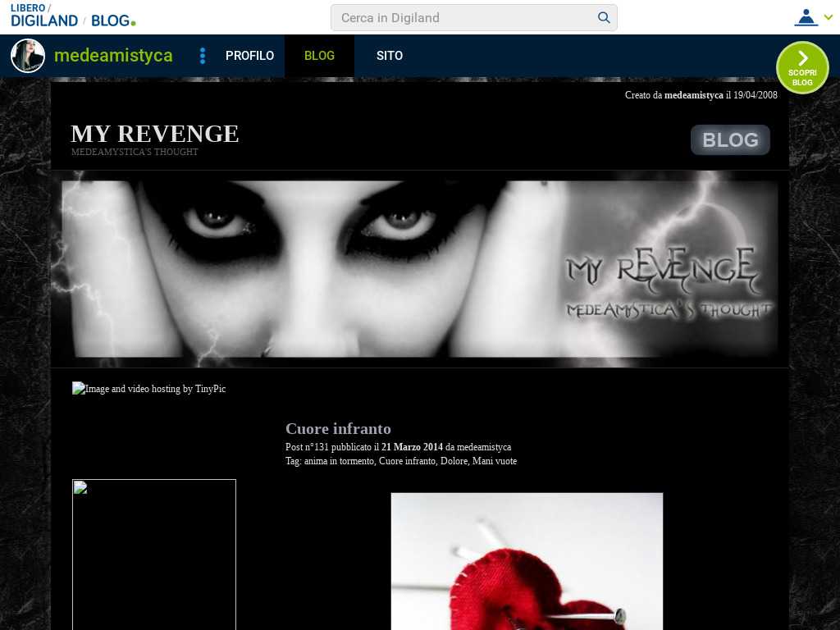840x630 pixels.
Task: Click the broken TinyPic hosting image
Action: tap(148, 389)
